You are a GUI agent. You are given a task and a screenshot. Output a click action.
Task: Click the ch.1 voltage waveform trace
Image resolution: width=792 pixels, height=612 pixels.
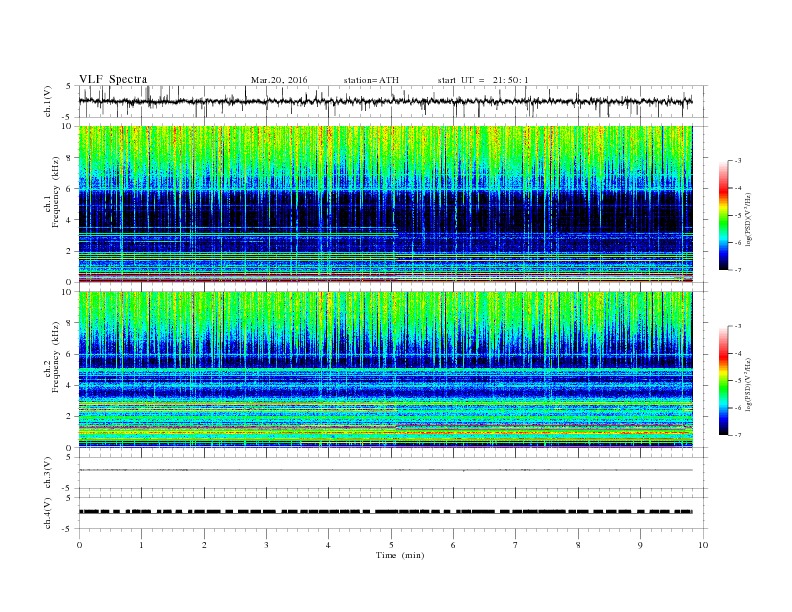tap(385, 101)
